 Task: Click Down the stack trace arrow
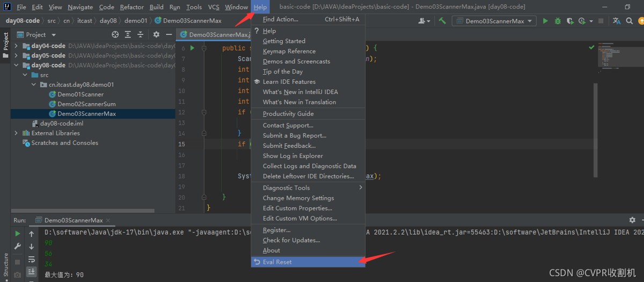click(32, 246)
